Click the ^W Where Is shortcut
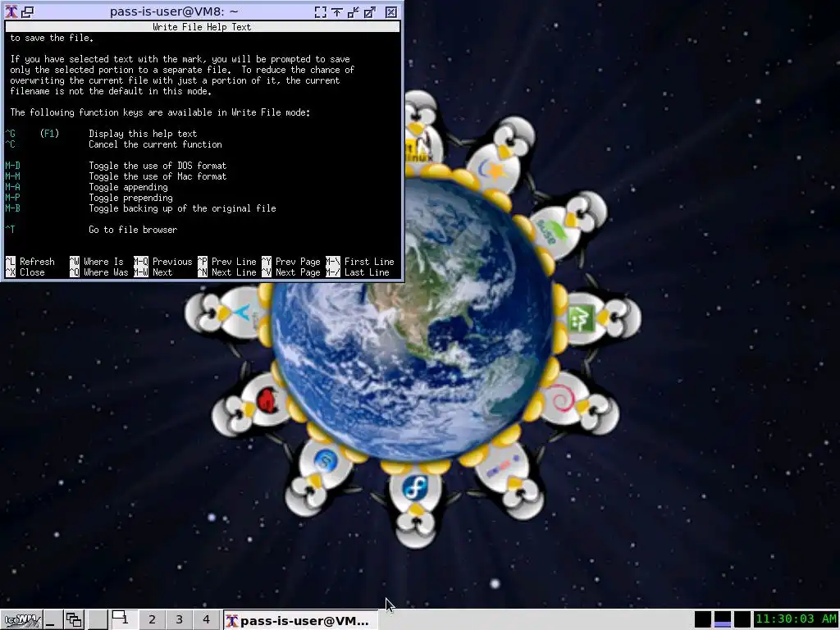This screenshot has width=840, height=630. coord(97,262)
